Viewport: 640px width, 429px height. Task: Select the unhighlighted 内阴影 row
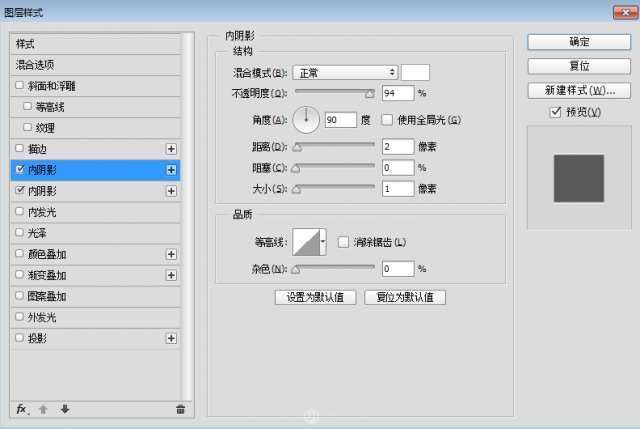click(x=95, y=191)
